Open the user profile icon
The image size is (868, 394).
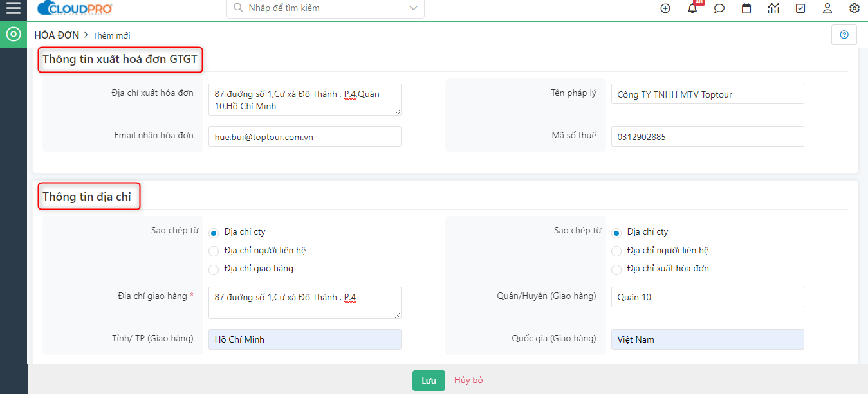[x=827, y=8]
